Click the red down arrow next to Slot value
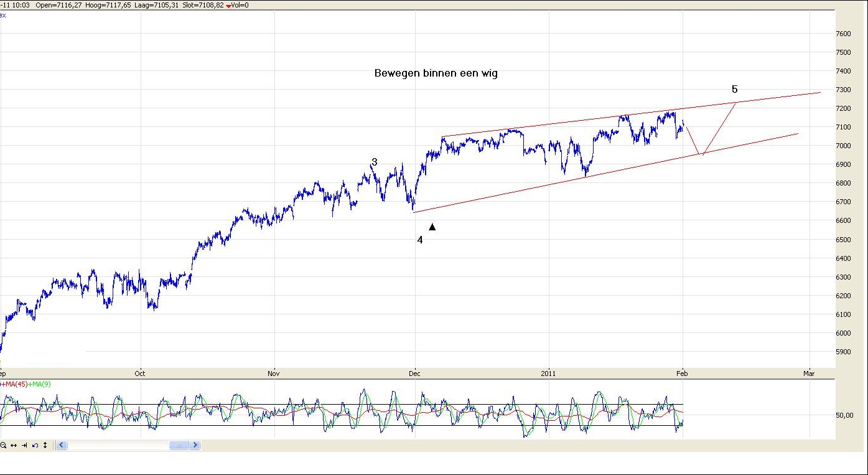The width and height of the screenshot is (868, 475). 228,6
